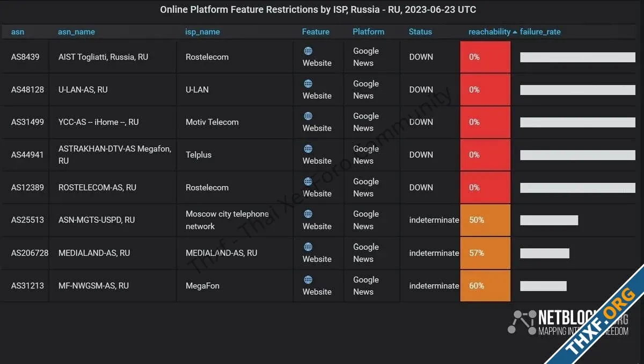Click YCC-AS -- iHome --, RU cell
Image resolution: width=644 pixels, height=364 pixels.
[113, 122]
